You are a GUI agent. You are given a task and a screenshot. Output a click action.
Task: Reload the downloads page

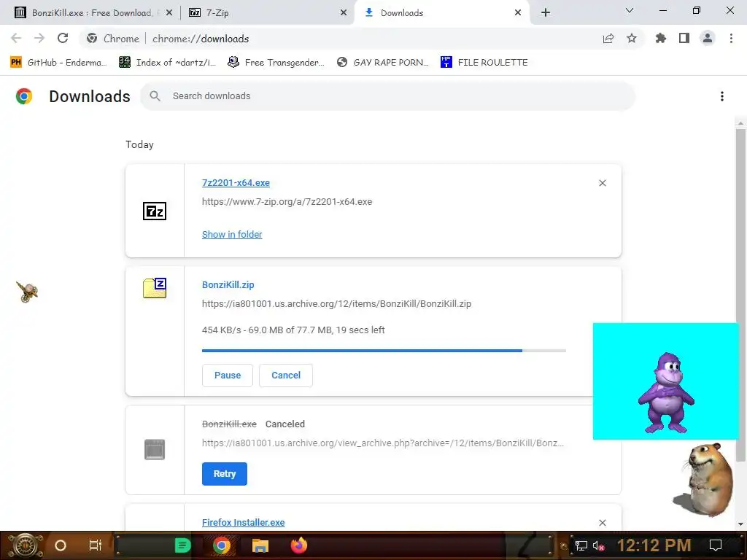(63, 38)
